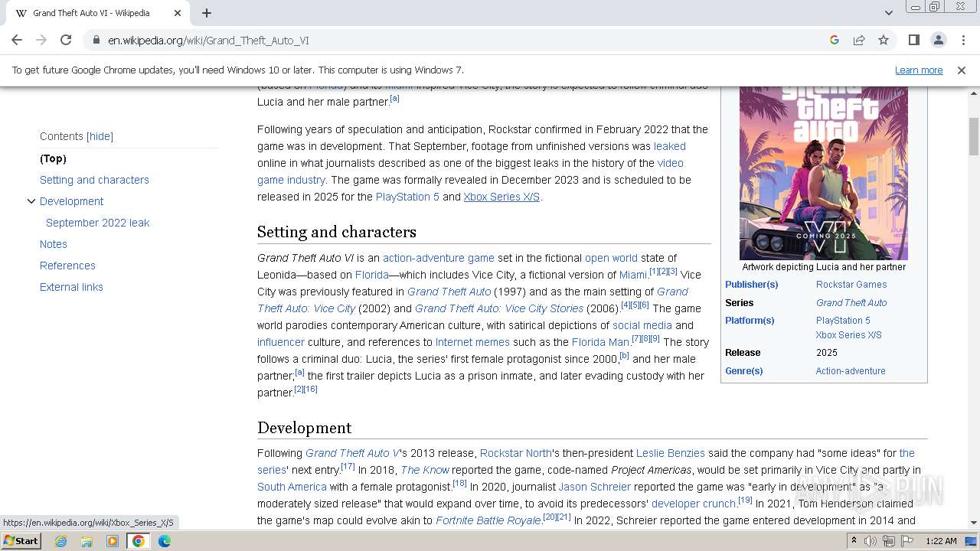Viewport: 980px width, 551px height.
Task: Open Grand Theft Auto series infobox link
Action: [851, 303]
